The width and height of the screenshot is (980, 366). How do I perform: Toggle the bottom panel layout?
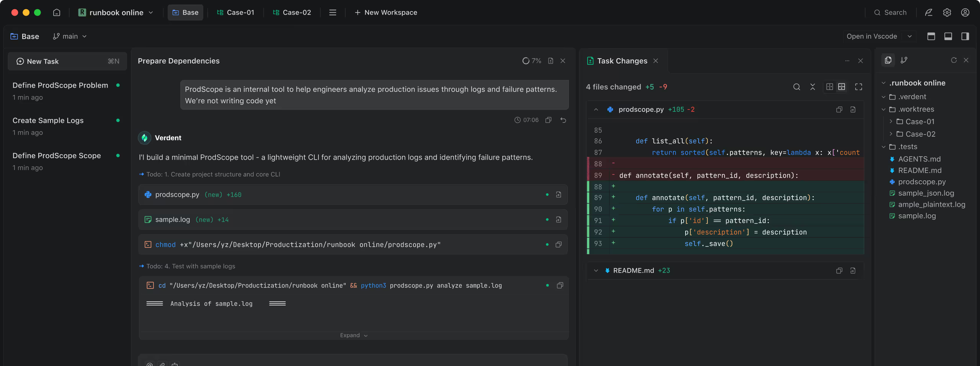click(x=948, y=36)
